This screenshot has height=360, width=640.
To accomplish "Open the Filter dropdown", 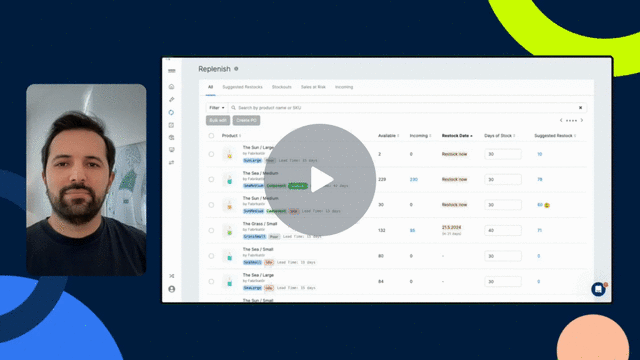I will (x=217, y=108).
